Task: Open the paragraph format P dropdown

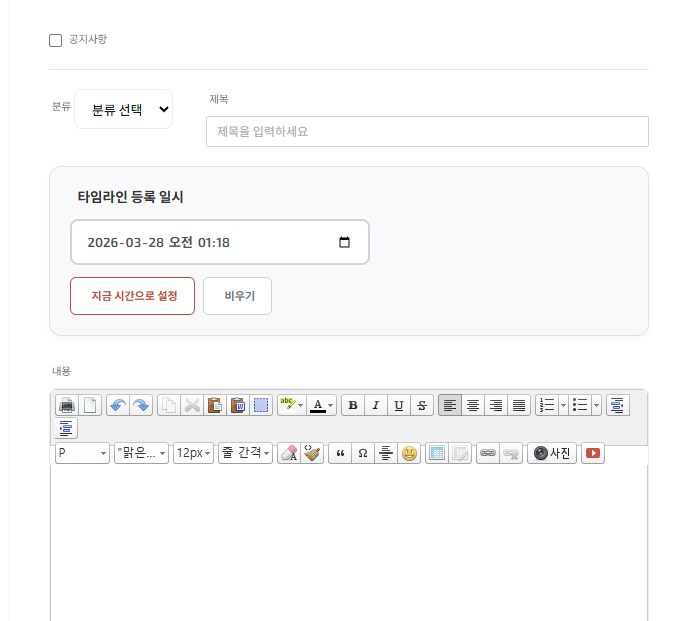Action: (x=82, y=453)
